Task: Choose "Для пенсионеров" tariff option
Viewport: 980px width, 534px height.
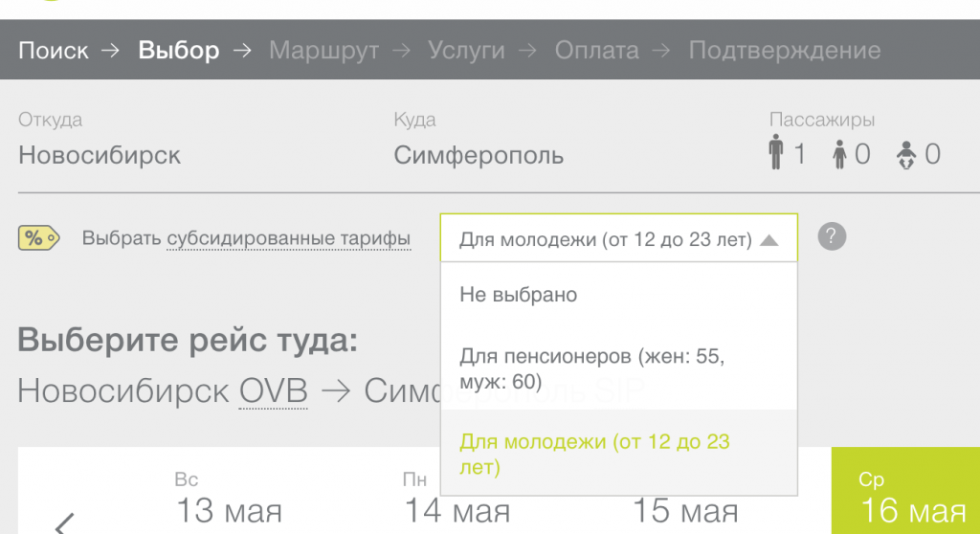Action: [591, 369]
